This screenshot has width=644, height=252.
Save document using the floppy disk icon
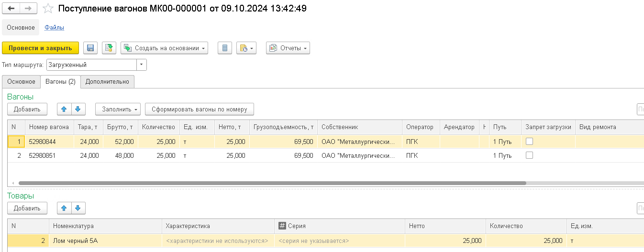90,48
